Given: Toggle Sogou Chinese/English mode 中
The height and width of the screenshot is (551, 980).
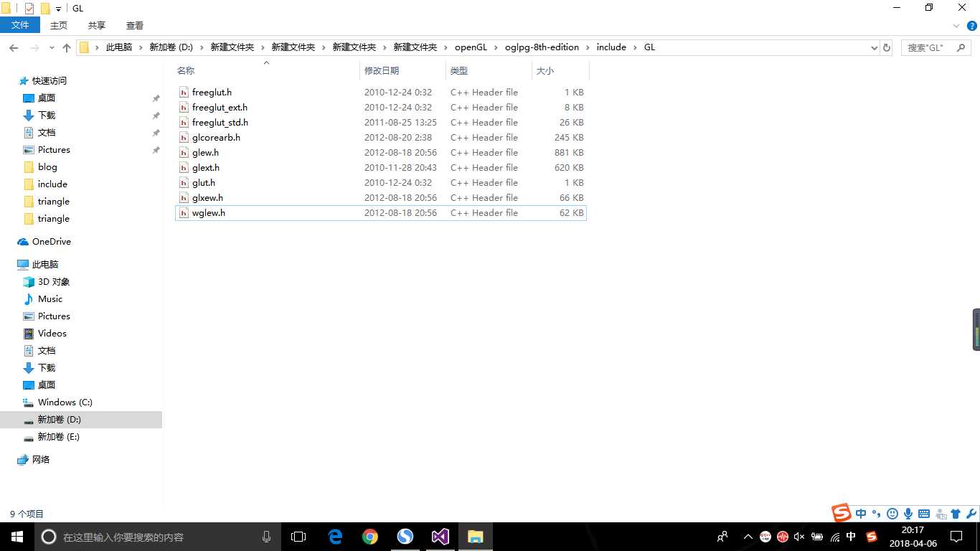Looking at the screenshot, I should pos(861,514).
